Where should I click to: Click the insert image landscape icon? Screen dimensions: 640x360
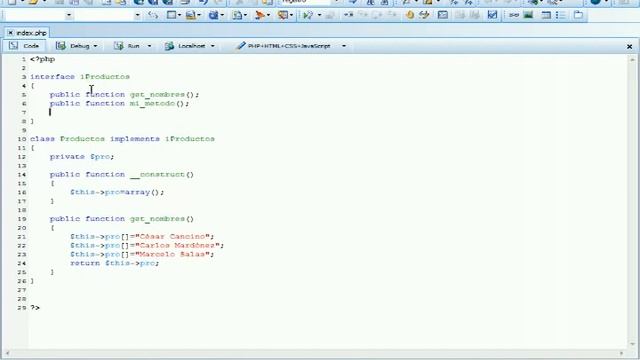click(528, 15)
